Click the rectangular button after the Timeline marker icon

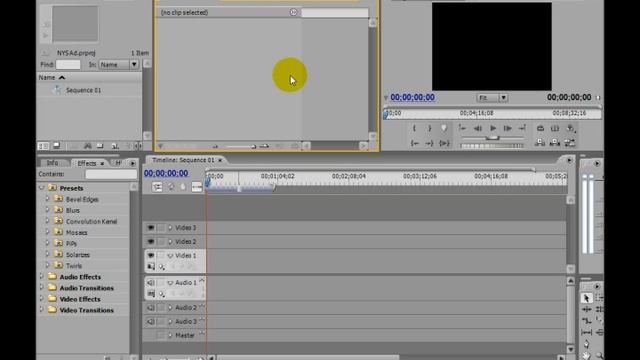[x=197, y=187]
